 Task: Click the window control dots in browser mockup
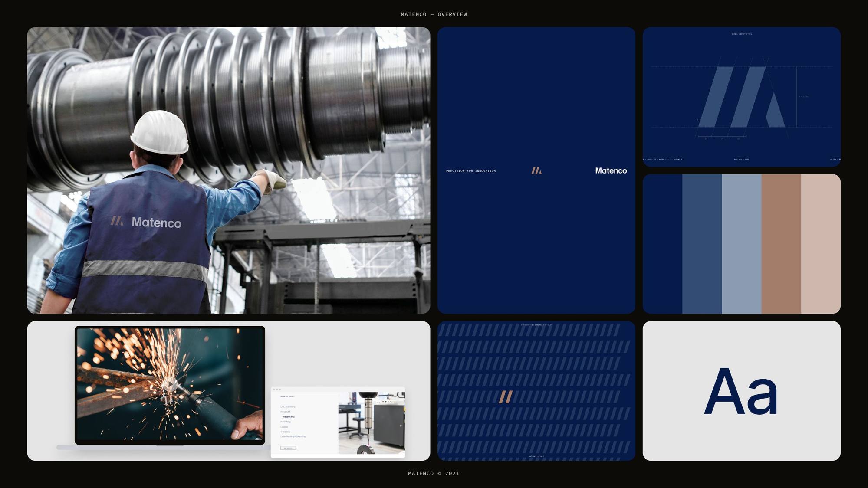click(x=277, y=390)
